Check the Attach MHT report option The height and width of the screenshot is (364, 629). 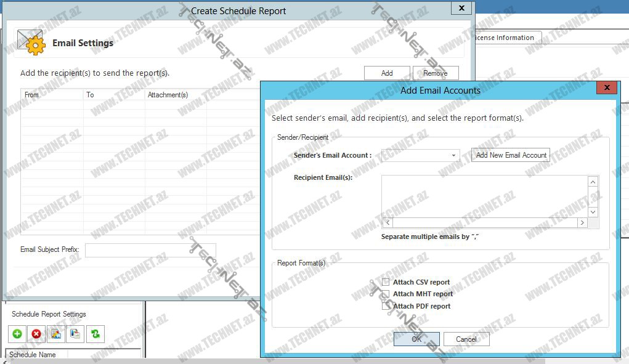click(386, 294)
